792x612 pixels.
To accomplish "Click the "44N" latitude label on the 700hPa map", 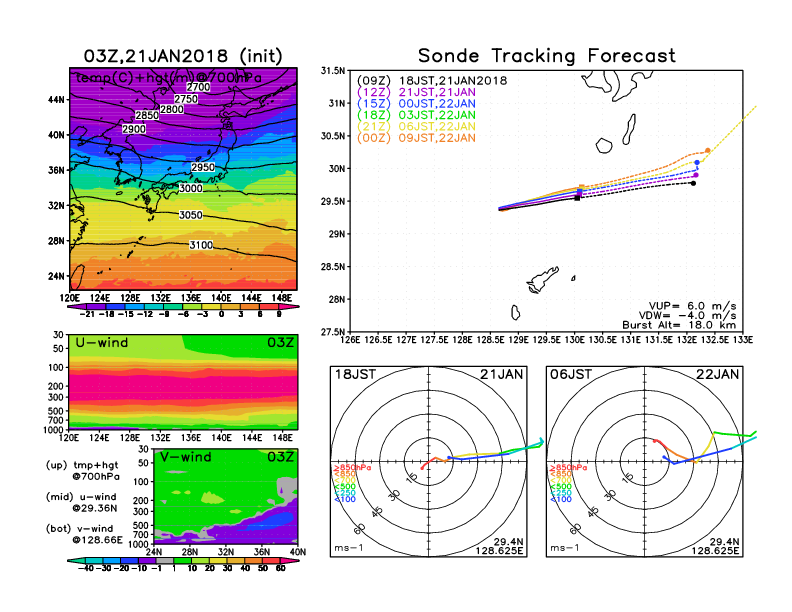I will (56, 99).
